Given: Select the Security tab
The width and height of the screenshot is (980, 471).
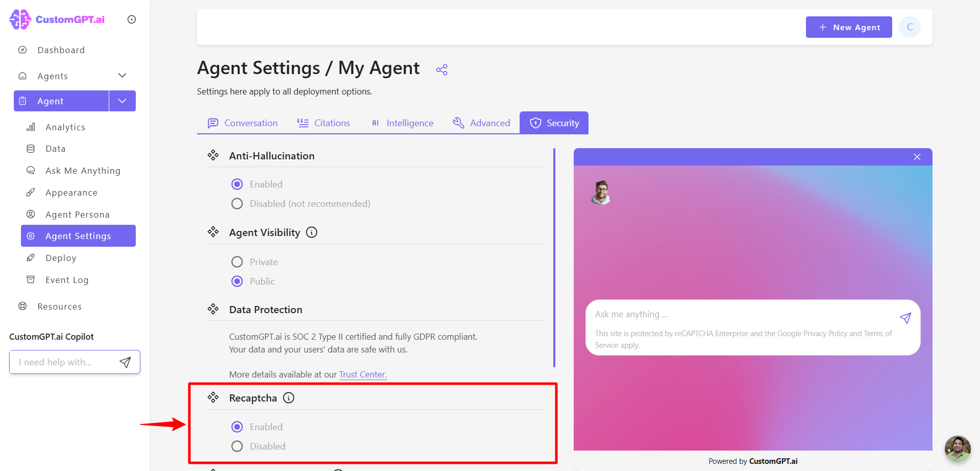Looking at the screenshot, I should pos(554,123).
